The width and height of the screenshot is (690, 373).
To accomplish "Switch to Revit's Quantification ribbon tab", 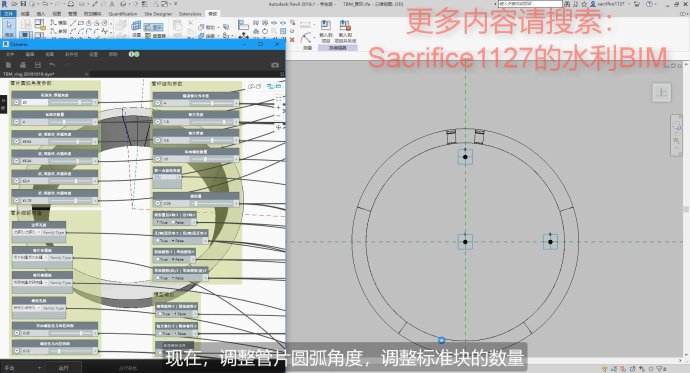I will pyautogui.click(x=123, y=14).
